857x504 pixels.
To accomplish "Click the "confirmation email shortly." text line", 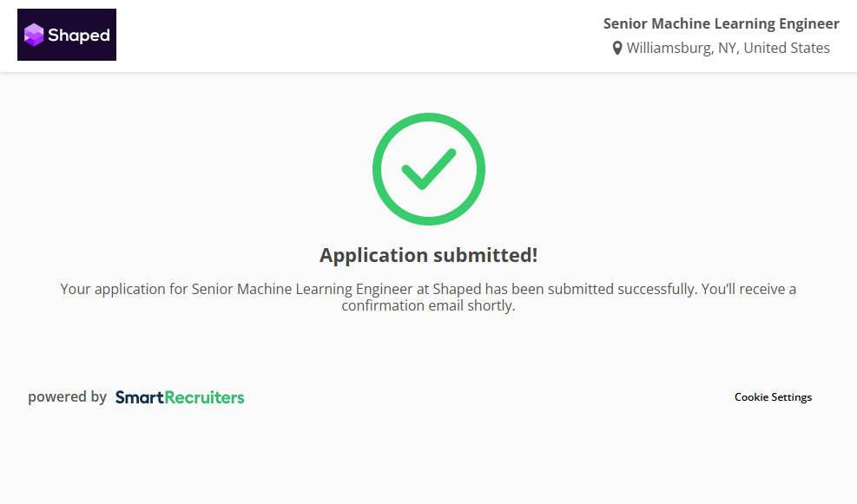I will pos(428,306).
